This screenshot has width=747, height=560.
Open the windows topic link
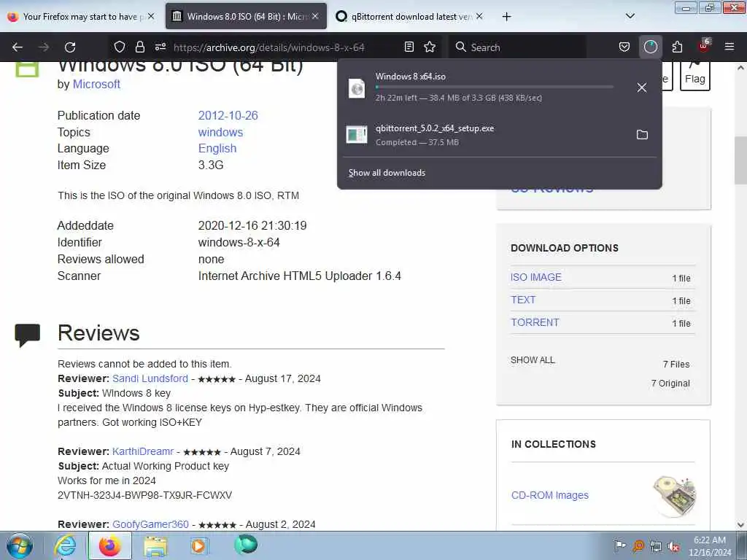[220, 133]
